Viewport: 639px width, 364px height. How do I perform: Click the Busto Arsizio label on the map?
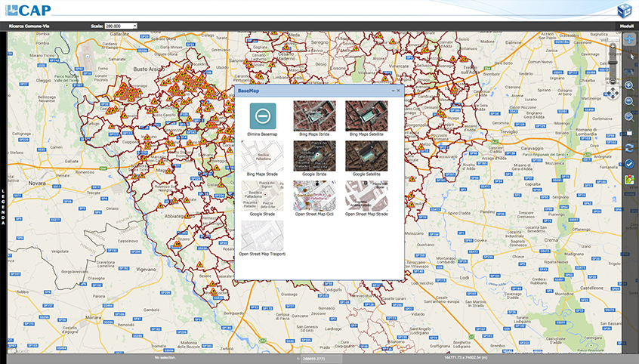(149, 69)
